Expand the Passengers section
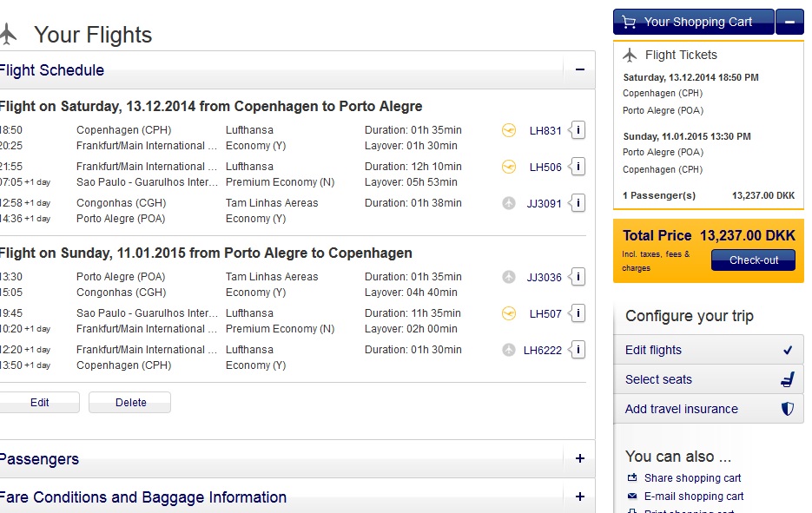The height and width of the screenshot is (513, 812). pyautogui.click(x=579, y=459)
